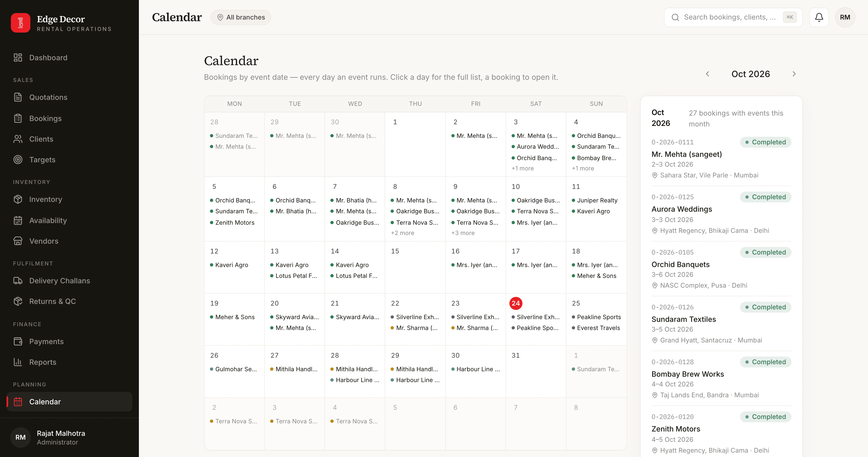Screen dimensions: 868x457
Task: Open Bookings in sidebar
Action: click(69, 118)
